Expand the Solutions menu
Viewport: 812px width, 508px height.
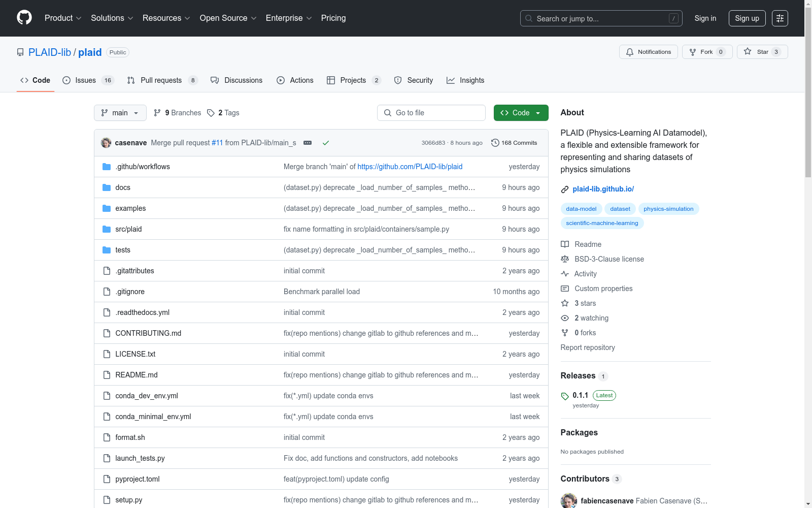(112, 18)
